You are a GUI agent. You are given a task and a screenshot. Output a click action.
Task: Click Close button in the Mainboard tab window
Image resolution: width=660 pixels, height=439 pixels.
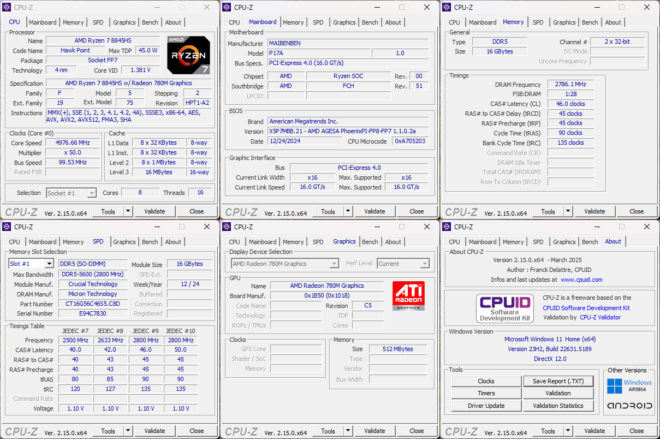coord(416,211)
